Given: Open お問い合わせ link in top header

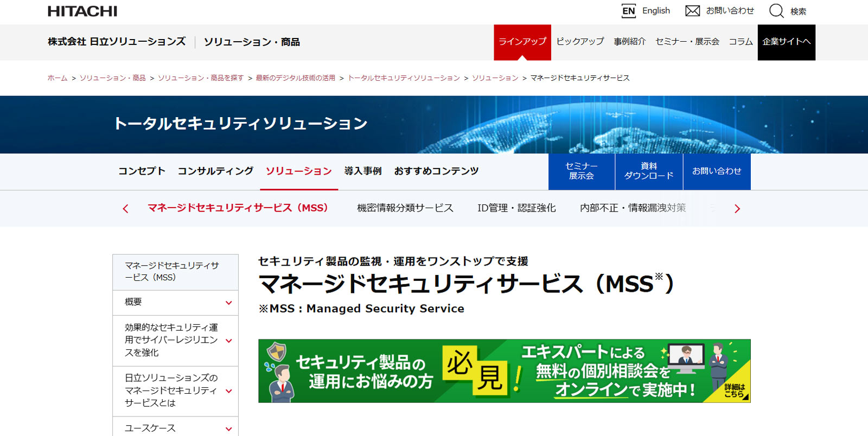Looking at the screenshot, I should [730, 11].
